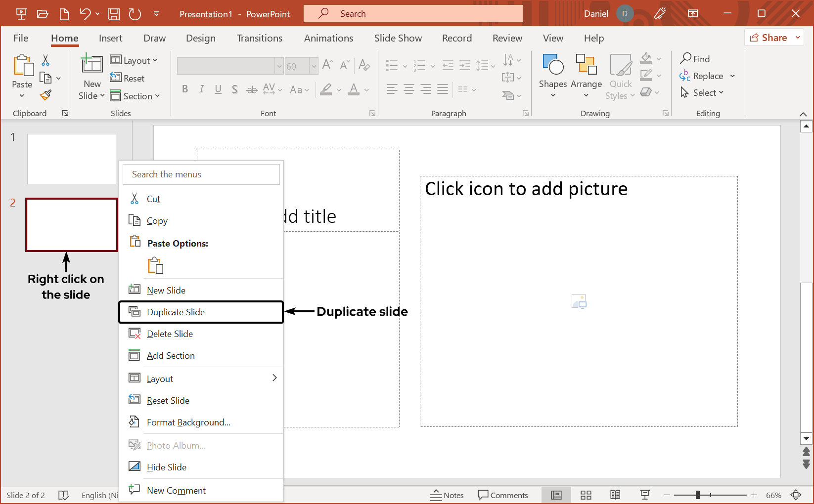Click the red Font Color swatch

[x=354, y=92]
